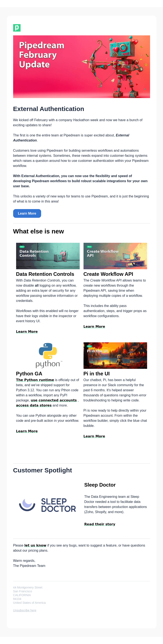Open the use connected accounts link

[x=54, y=400]
